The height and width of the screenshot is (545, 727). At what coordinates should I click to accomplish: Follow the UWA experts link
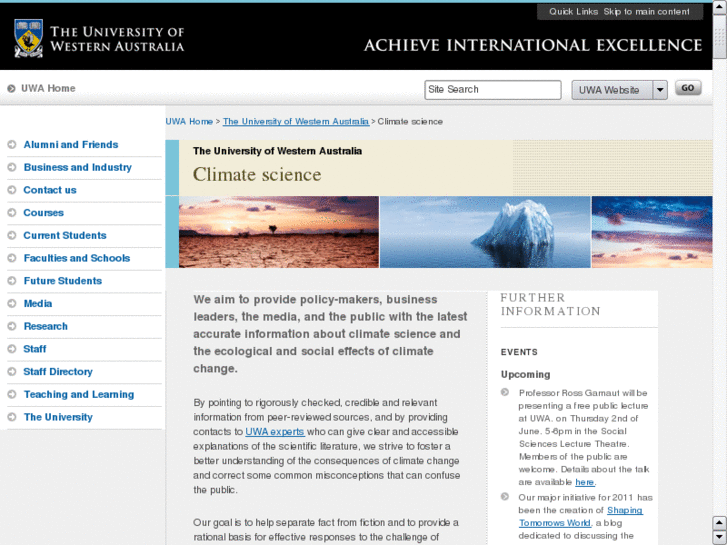coord(275,432)
